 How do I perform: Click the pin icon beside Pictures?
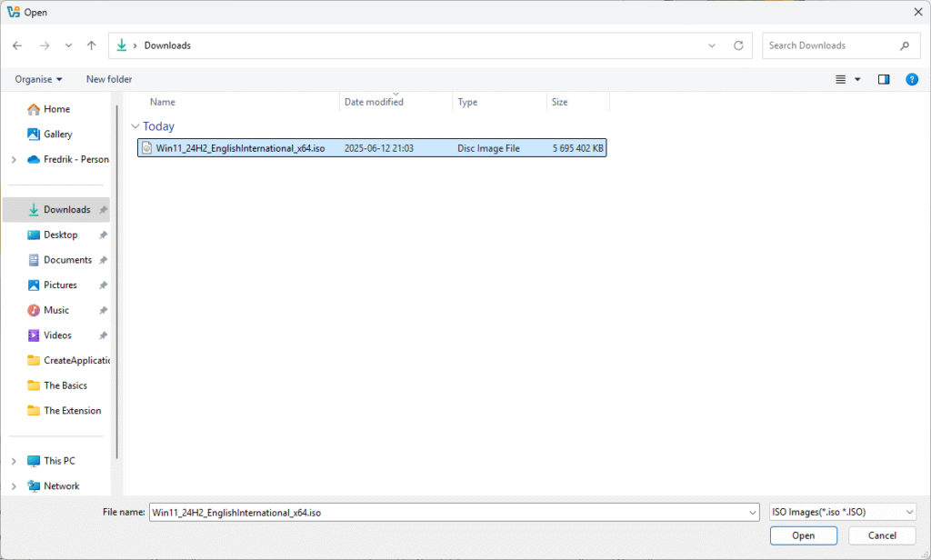point(104,285)
